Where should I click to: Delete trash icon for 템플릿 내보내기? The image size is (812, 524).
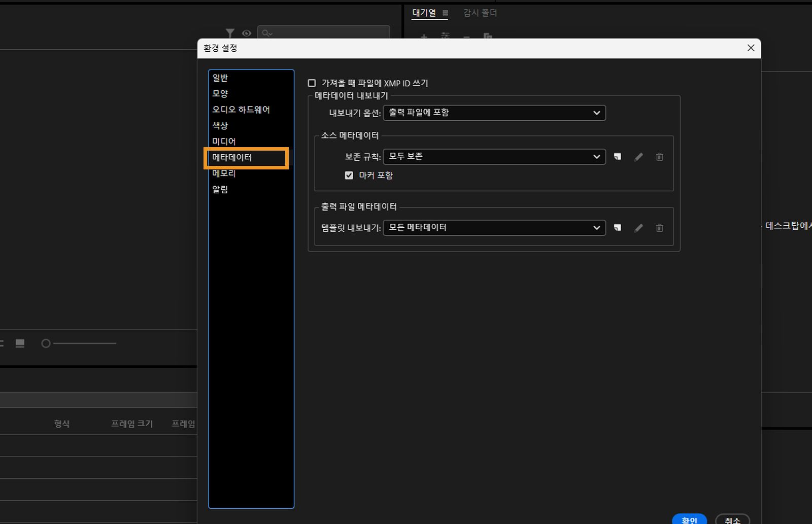click(x=659, y=228)
